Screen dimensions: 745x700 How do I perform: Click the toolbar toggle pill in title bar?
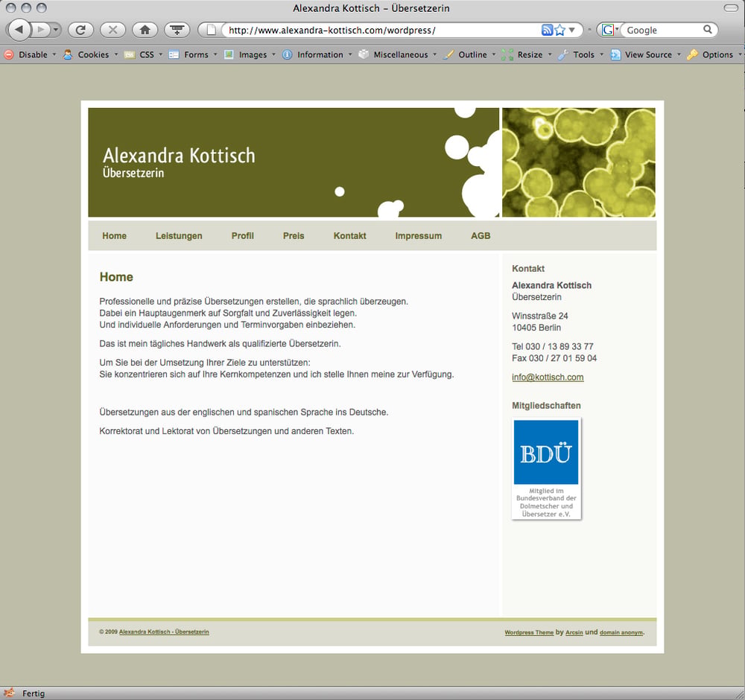click(x=730, y=8)
